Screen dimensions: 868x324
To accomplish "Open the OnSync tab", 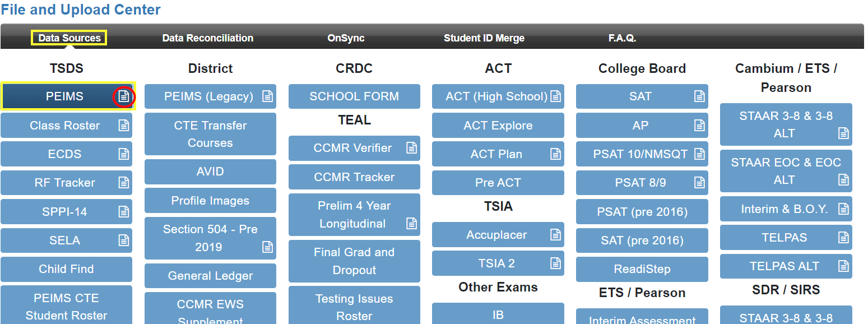I will 346,38.
